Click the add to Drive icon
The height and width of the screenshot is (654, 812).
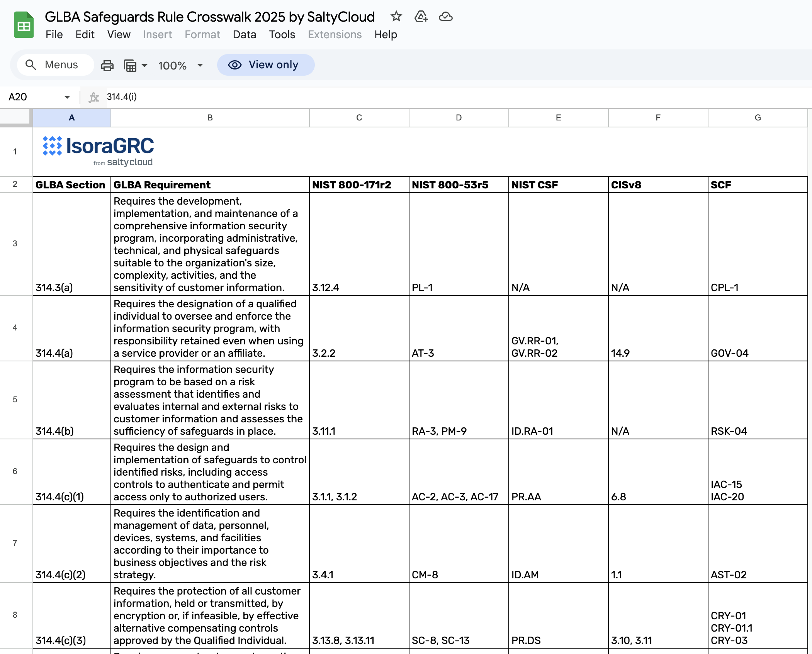421,17
